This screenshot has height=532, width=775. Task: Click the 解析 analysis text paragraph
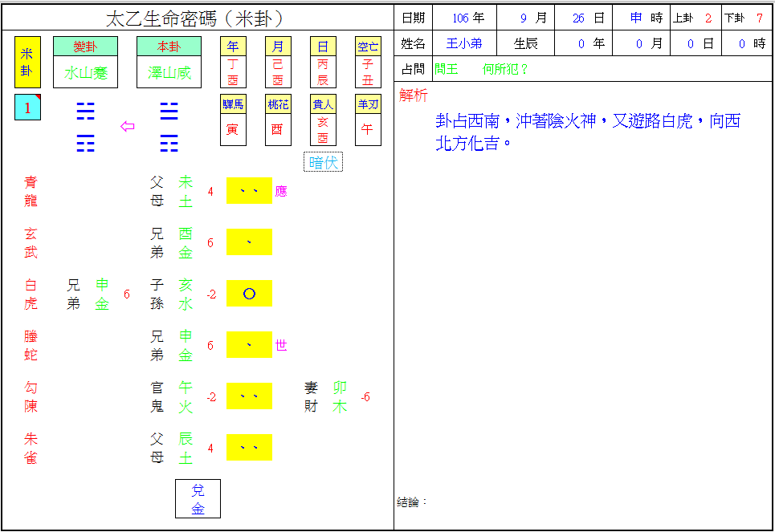(x=586, y=132)
